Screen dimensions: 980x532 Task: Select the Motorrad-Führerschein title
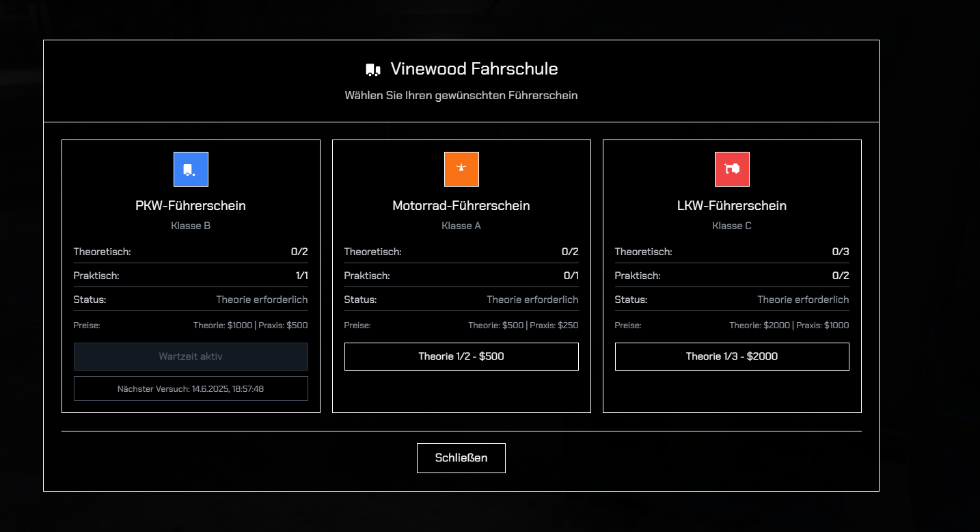point(461,205)
